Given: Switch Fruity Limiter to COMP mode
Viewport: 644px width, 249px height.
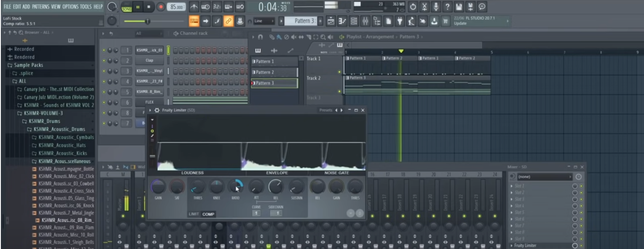Looking at the screenshot, I should (208, 214).
